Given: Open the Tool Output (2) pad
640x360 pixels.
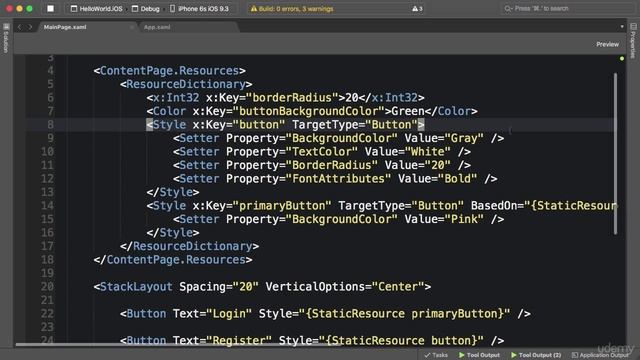Looking at the screenshot, I should pos(536,355).
